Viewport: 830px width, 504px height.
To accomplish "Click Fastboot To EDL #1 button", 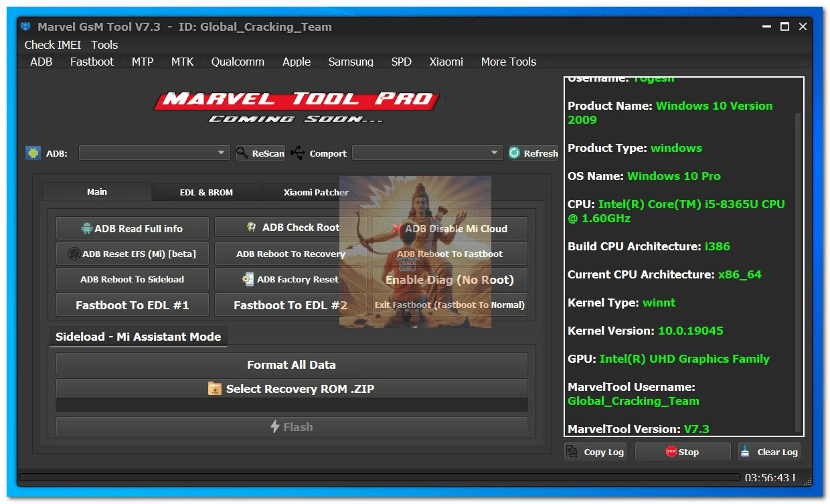I will click(x=133, y=305).
